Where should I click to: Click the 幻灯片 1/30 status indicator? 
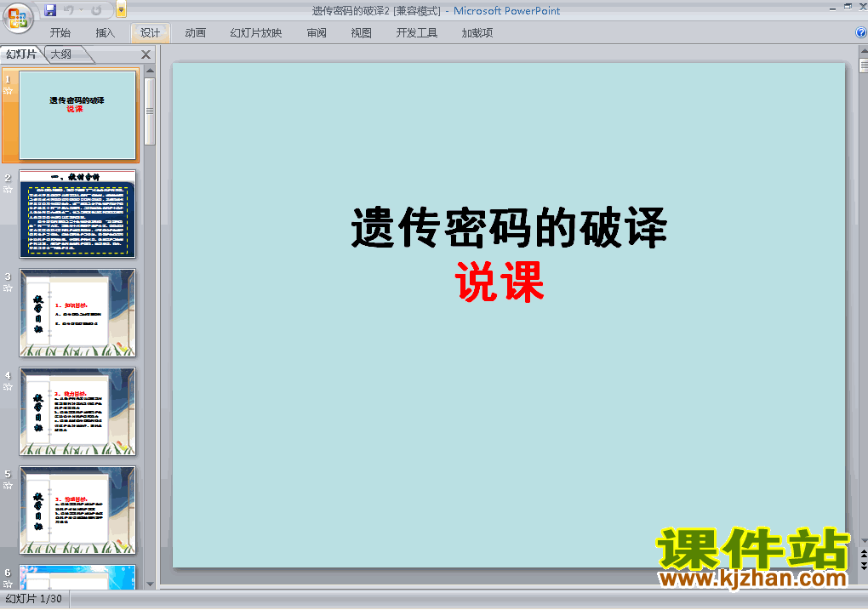(x=34, y=599)
